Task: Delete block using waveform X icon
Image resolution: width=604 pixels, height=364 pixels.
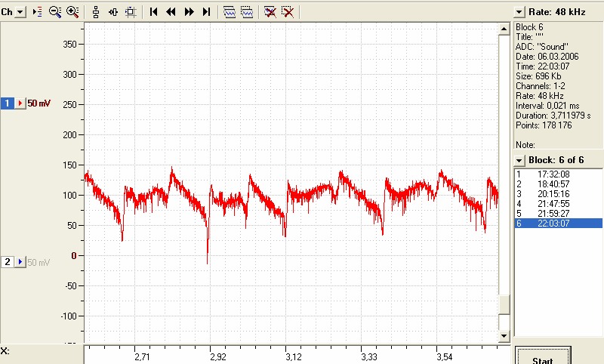Action: [270, 12]
